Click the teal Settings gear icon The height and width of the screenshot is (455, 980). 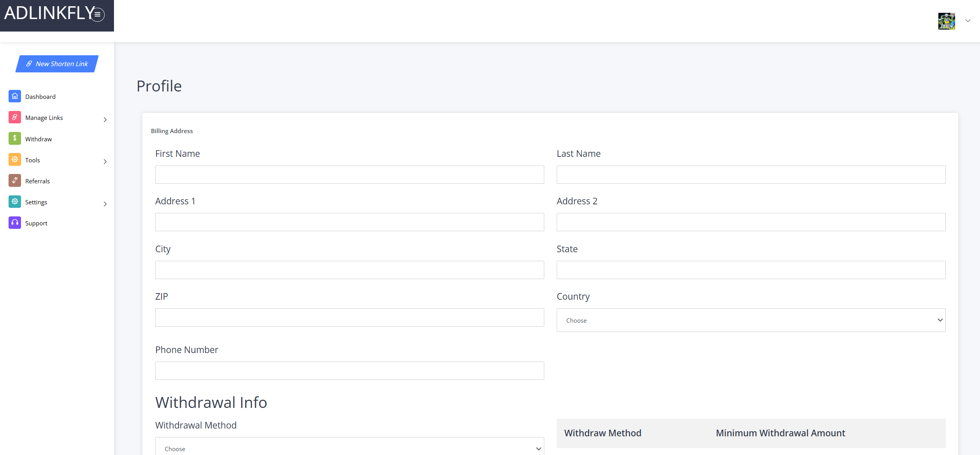click(15, 202)
